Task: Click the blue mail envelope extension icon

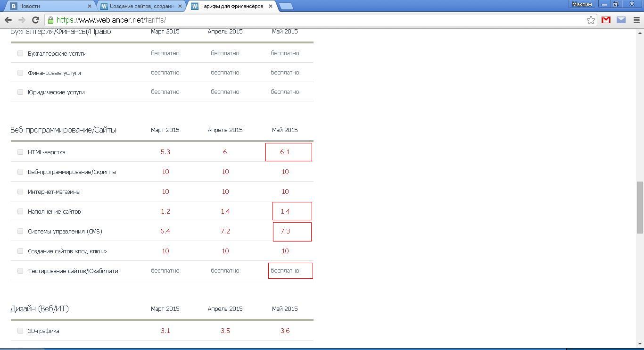Action: point(621,20)
